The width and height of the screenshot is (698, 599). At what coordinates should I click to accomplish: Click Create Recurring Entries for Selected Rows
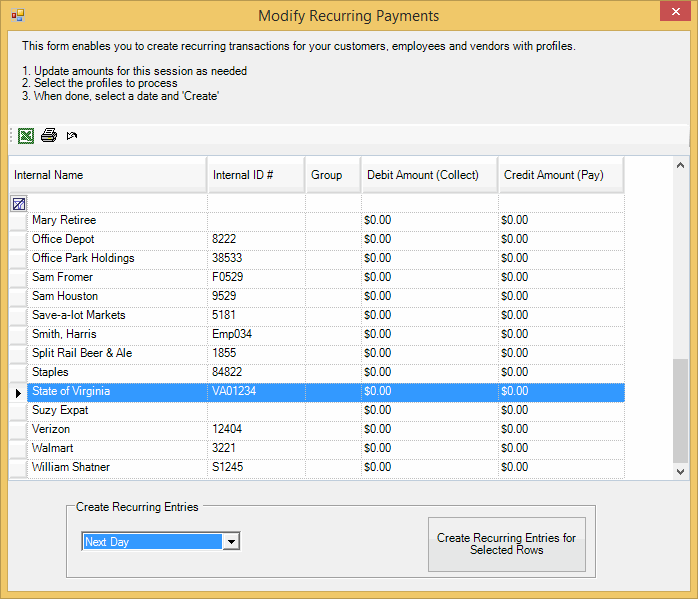[506, 544]
